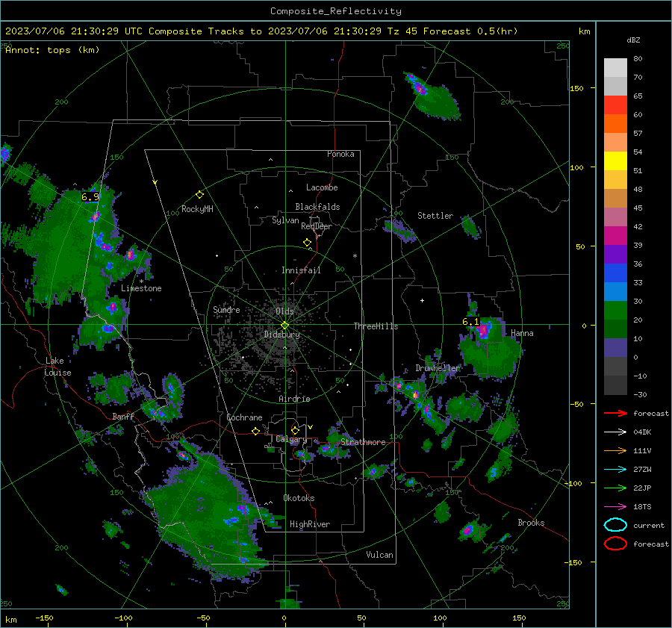Pick the blue 36-33 dBZ swatch
The width and height of the screenshot is (672, 628).
pos(615,273)
